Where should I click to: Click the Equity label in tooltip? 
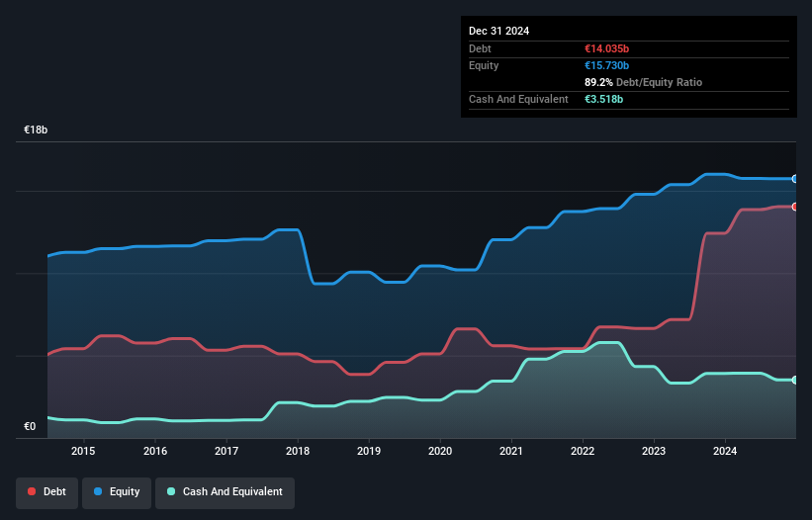pos(484,65)
